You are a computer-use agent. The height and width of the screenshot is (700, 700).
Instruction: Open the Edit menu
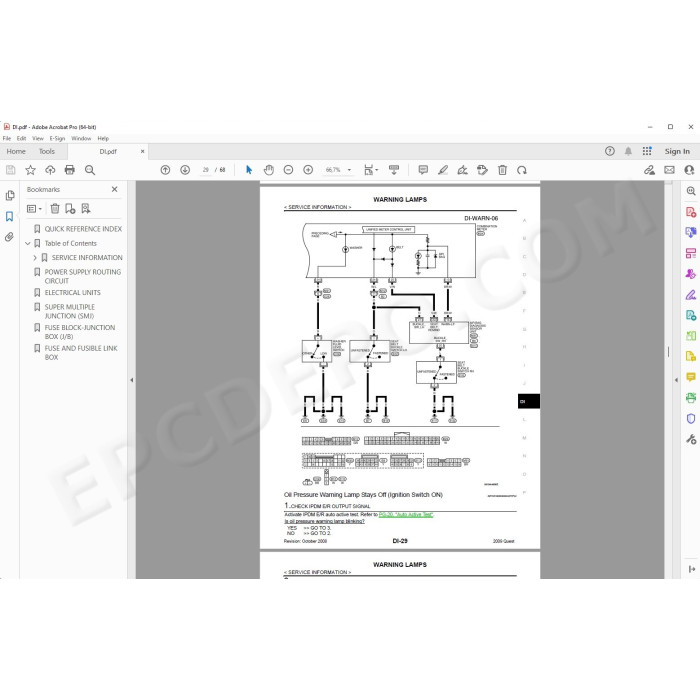click(x=21, y=138)
